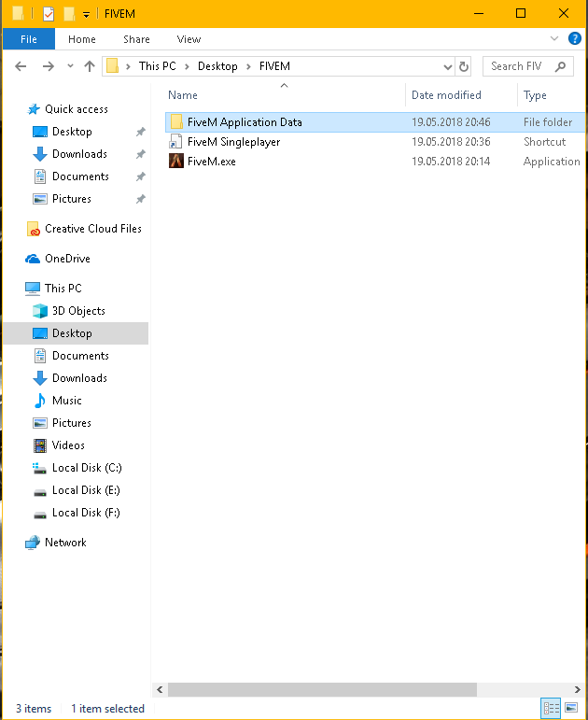The height and width of the screenshot is (720, 588).
Task: Click the search magnifier icon
Action: [x=560, y=66]
